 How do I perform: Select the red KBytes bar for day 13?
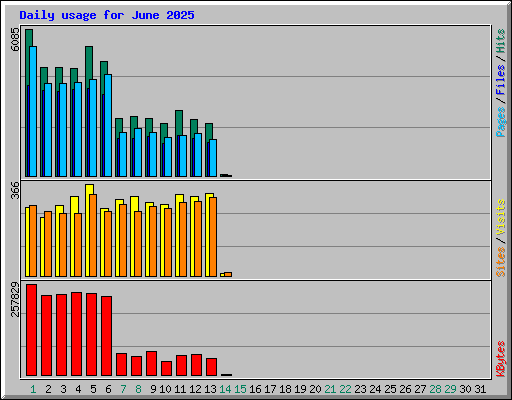pos(211,367)
